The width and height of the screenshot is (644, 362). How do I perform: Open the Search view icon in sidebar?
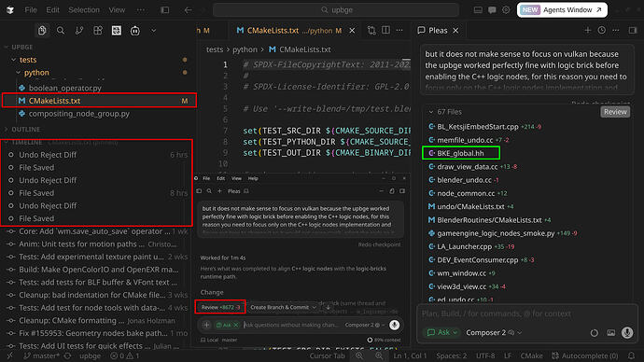[61, 31]
